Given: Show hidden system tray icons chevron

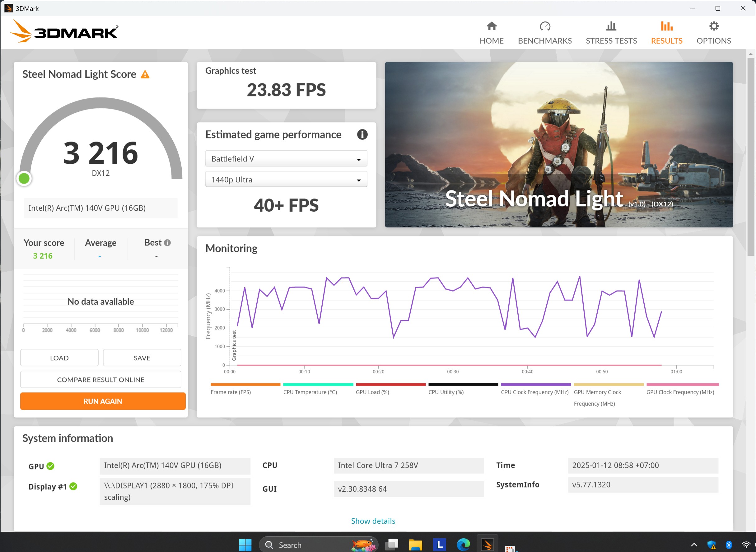Looking at the screenshot, I should pyautogui.click(x=694, y=545).
